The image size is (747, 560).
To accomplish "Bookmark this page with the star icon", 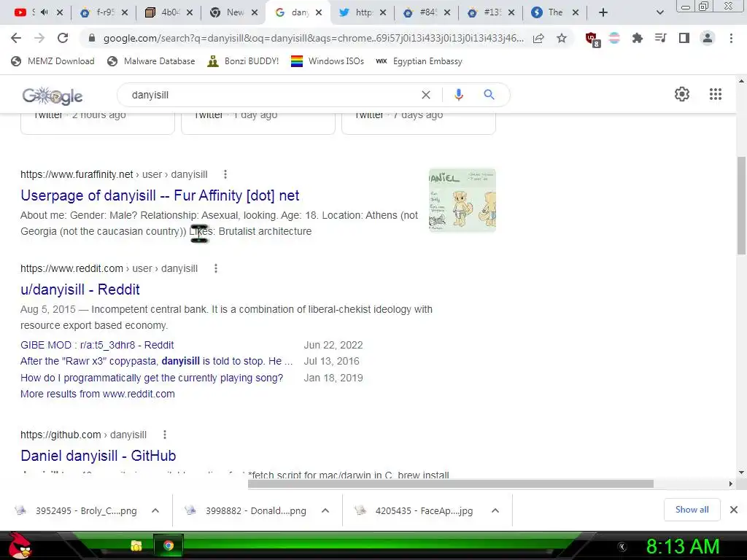I will pyautogui.click(x=562, y=38).
